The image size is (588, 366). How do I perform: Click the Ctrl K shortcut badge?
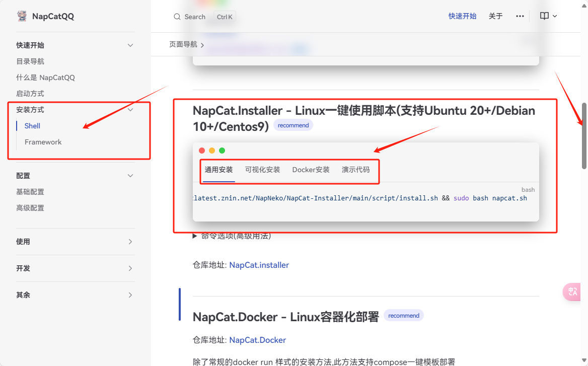(225, 17)
